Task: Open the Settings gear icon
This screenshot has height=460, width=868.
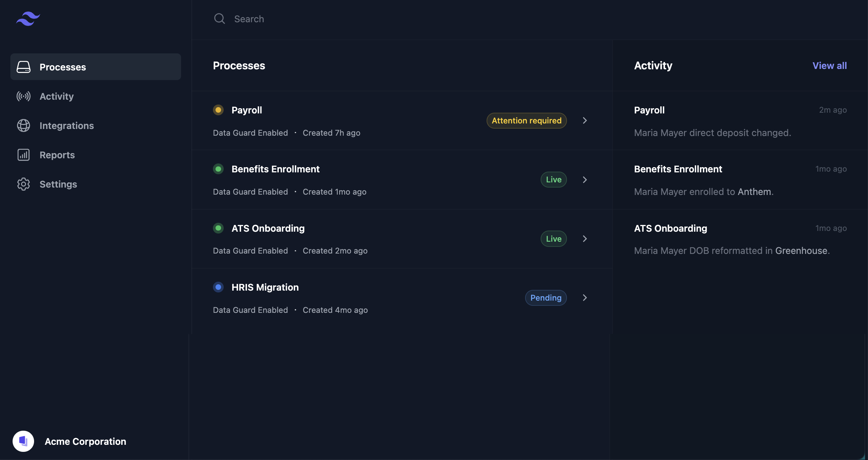Action: point(23,184)
